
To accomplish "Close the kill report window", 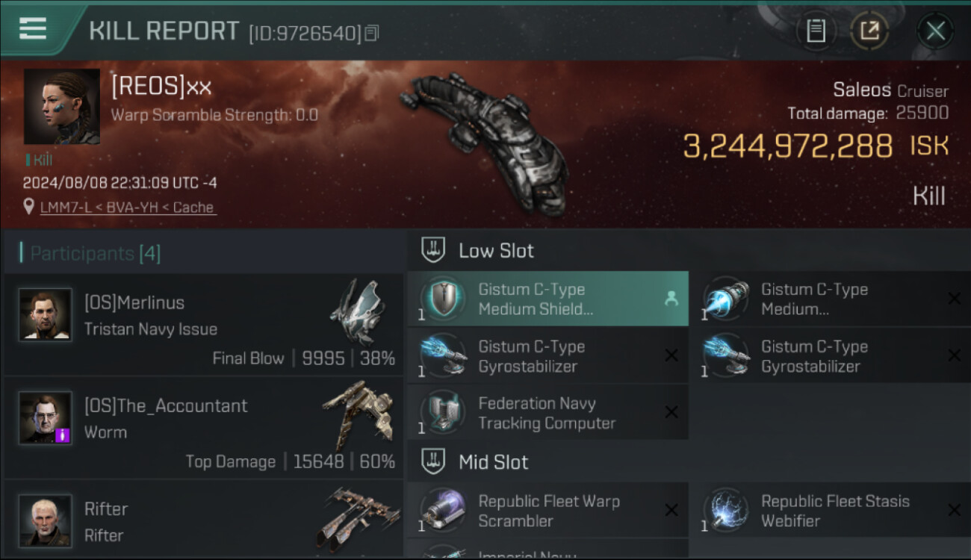I will (x=935, y=31).
